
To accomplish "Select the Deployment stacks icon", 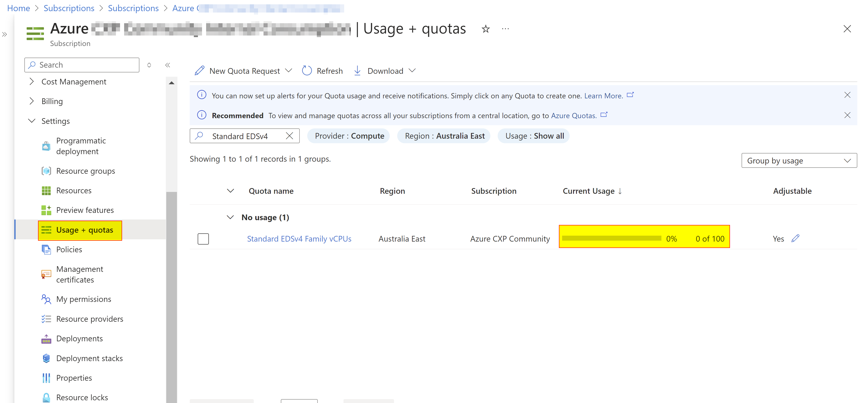I will 46,358.
